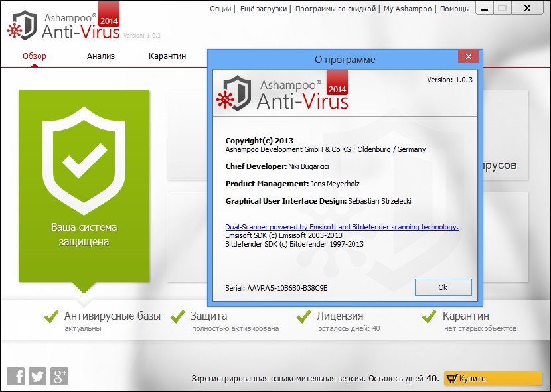Open the Google Plus social icon
This screenshot has height=392, width=551.
pyautogui.click(x=59, y=377)
